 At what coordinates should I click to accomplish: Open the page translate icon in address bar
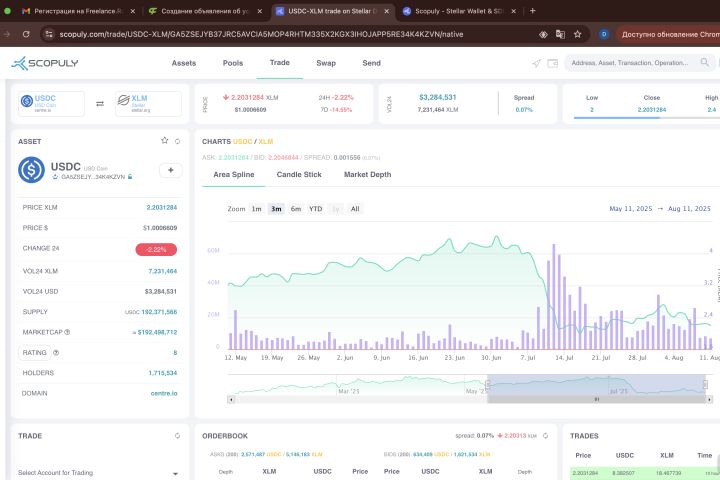(x=560, y=34)
